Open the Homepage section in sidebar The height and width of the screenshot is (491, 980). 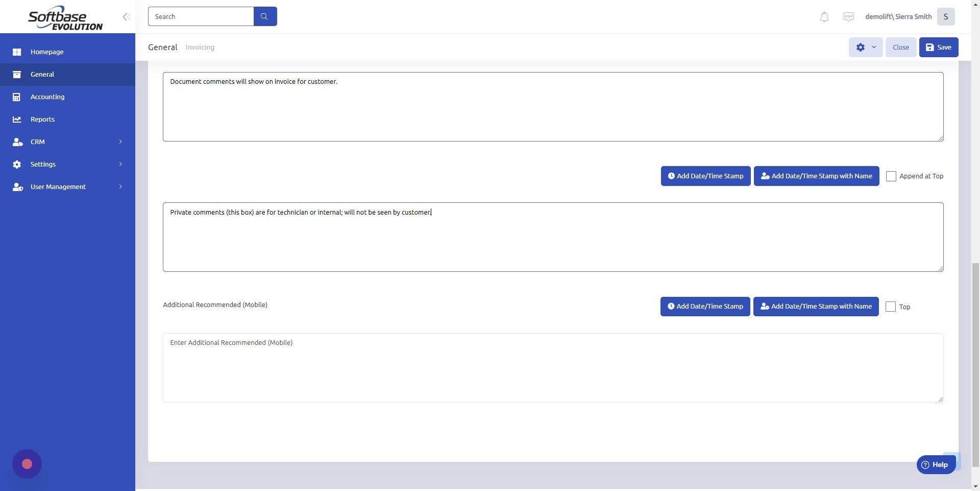[47, 52]
